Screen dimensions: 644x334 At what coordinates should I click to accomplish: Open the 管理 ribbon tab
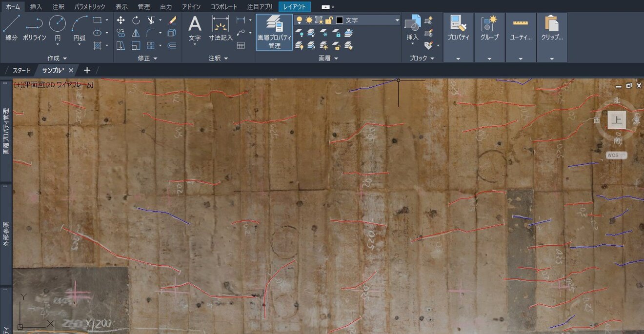click(x=143, y=7)
